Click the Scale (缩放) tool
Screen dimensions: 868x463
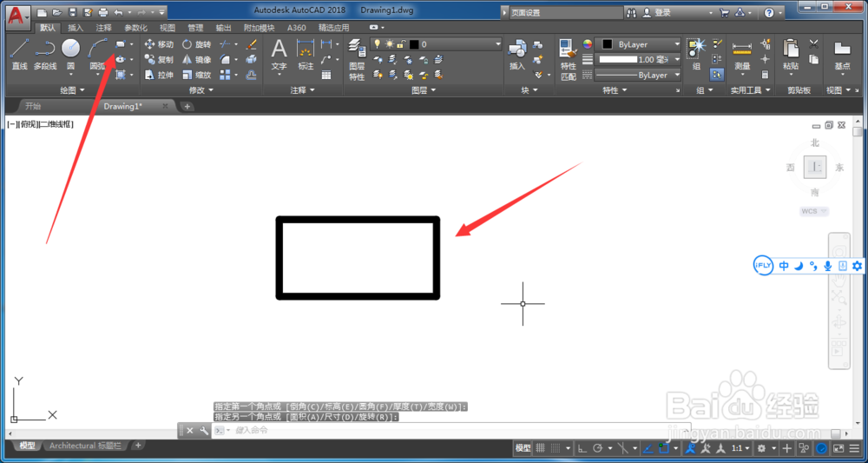point(196,75)
